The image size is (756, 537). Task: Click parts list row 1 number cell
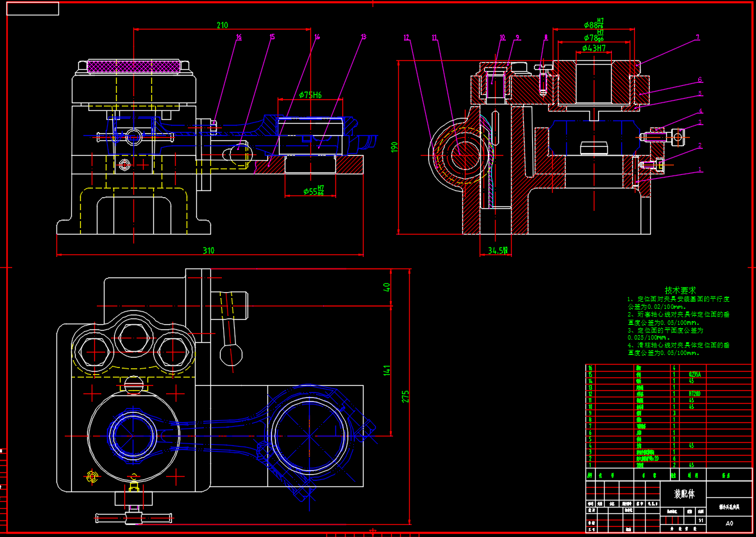[x=589, y=465]
